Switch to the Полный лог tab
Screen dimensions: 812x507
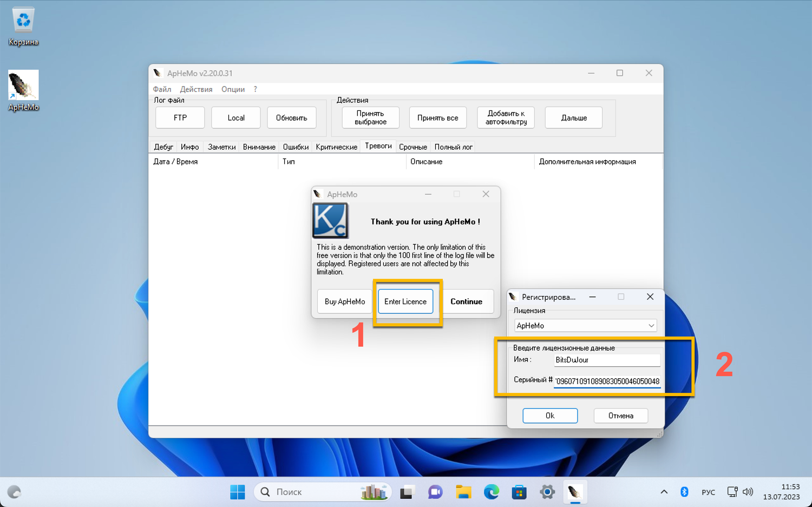coord(454,147)
